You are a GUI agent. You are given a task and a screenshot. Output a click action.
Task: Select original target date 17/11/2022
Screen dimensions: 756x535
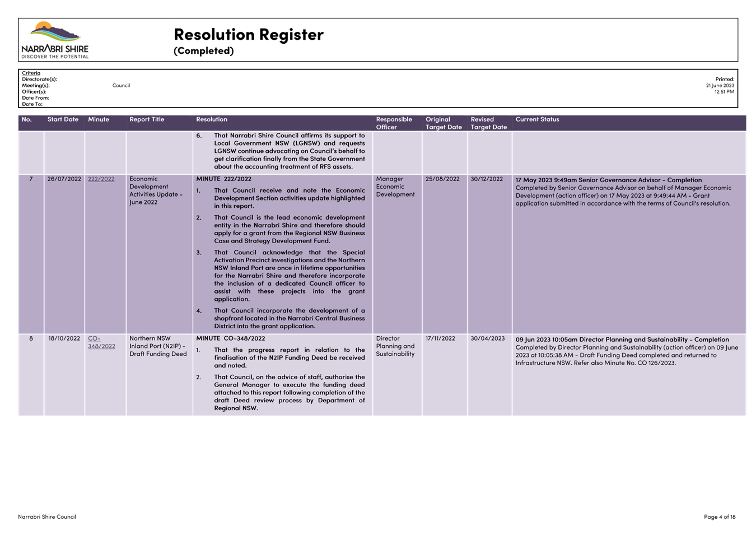[x=440, y=338]
